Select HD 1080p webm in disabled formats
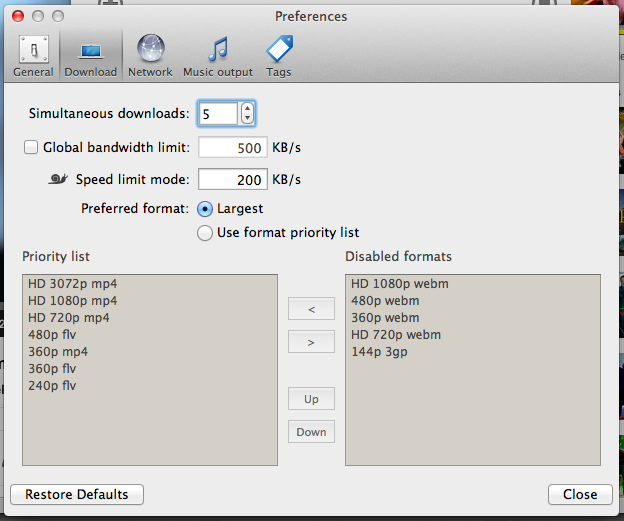 [x=473, y=284]
